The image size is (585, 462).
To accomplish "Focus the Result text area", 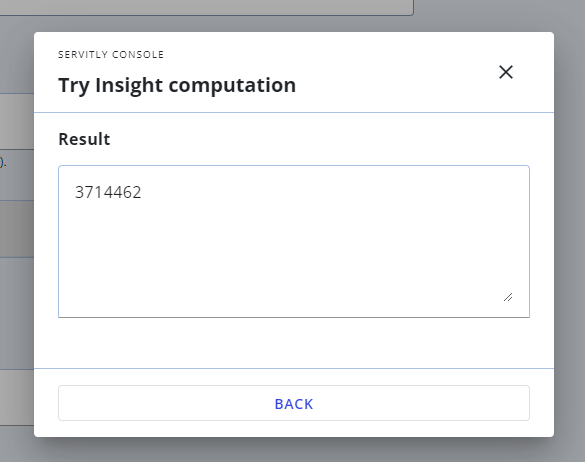I will click(294, 241).
